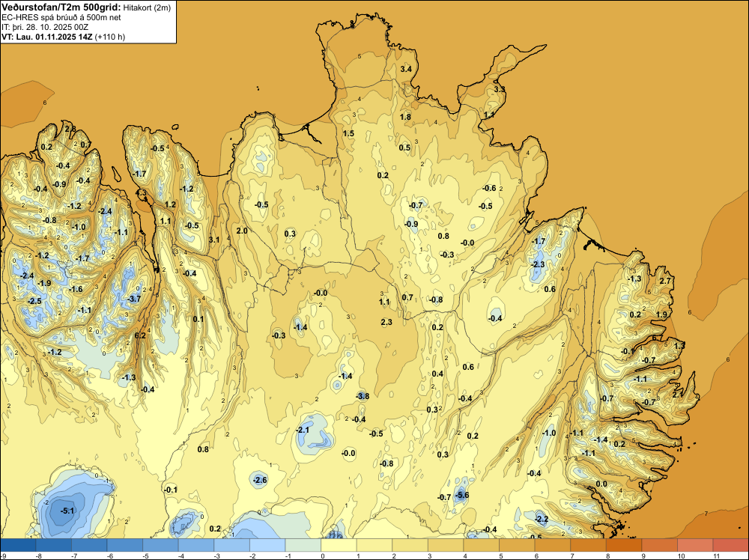
Task: Click the dark blue -9 to -8 legend swatch
Action: pos(18,545)
